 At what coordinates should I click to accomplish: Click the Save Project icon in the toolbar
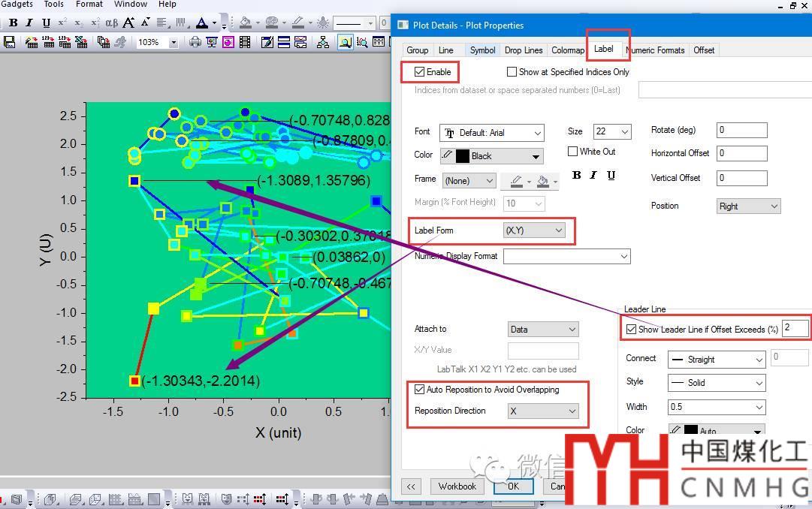pyautogui.click(x=10, y=42)
